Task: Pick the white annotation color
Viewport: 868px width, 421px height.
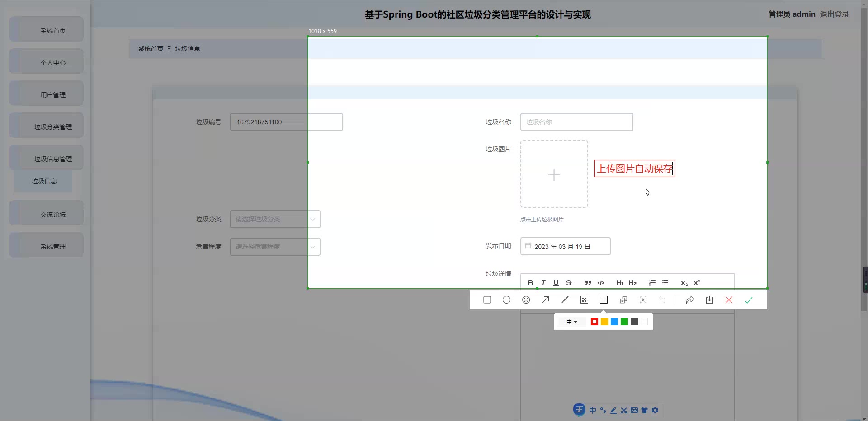Action: pyautogui.click(x=644, y=322)
